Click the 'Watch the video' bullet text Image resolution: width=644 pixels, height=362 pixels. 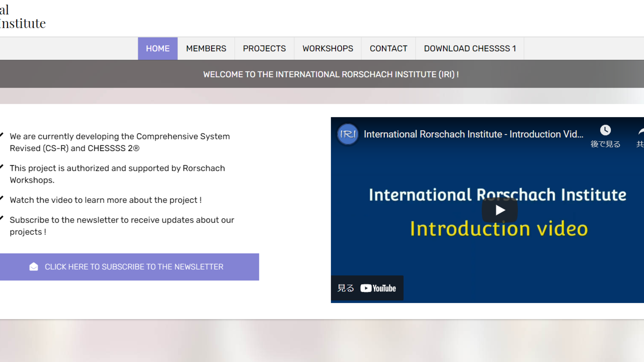click(106, 200)
